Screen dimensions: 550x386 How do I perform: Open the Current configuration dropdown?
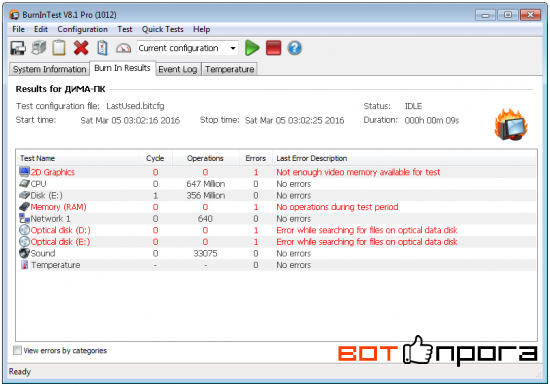click(188, 48)
